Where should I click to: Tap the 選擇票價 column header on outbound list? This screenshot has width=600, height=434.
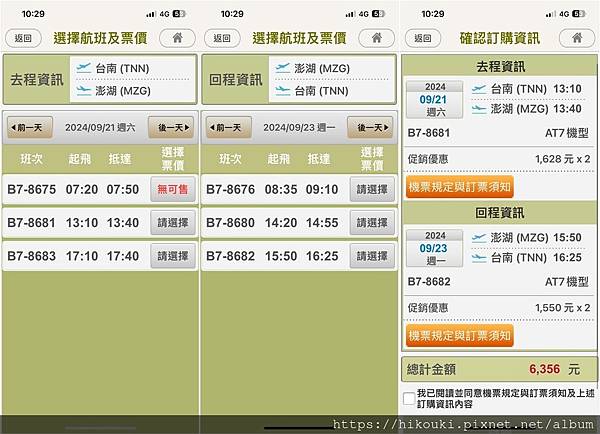pos(173,158)
